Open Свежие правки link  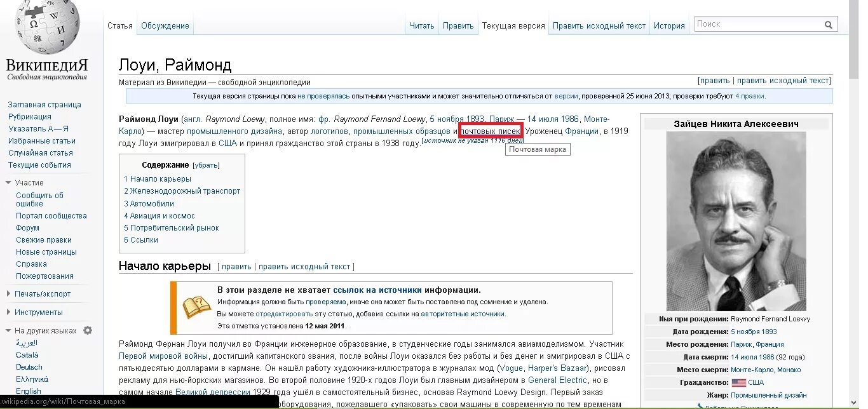[x=44, y=240]
